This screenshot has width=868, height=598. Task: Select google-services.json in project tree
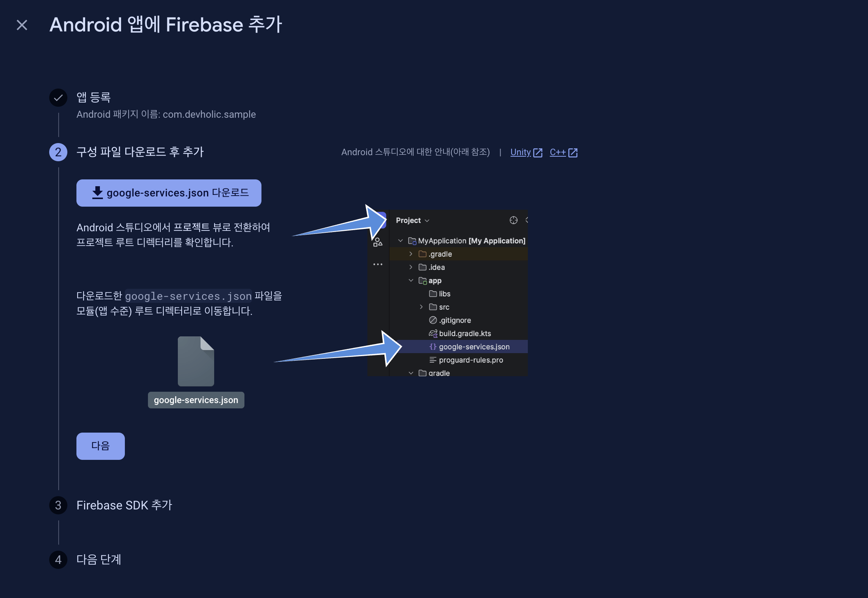click(474, 347)
